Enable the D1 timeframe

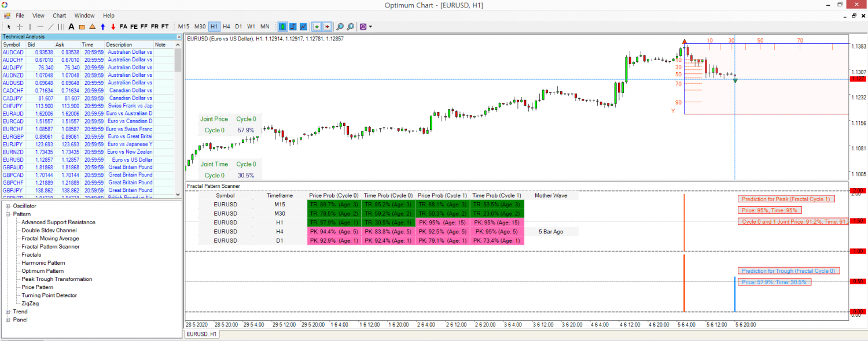(239, 26)
